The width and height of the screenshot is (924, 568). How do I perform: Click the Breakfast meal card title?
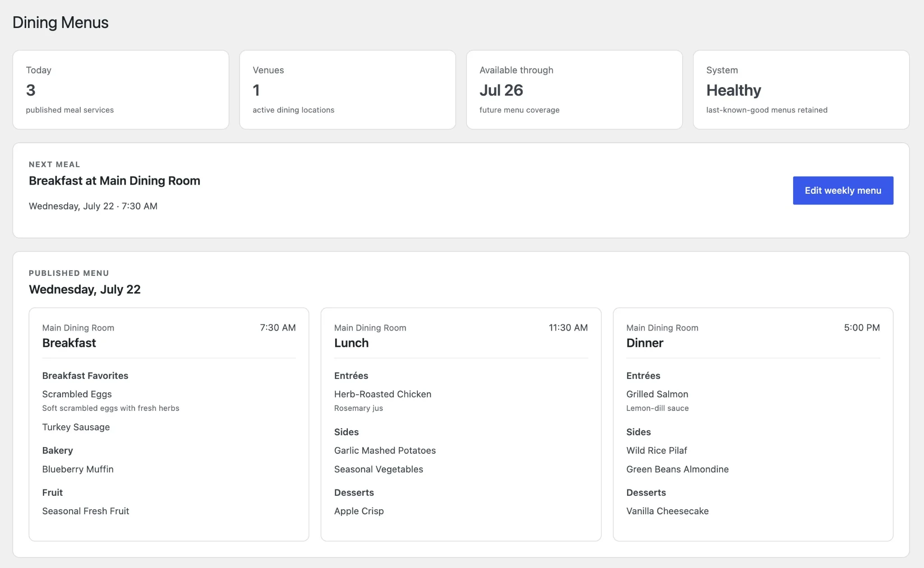pos(69,343)
